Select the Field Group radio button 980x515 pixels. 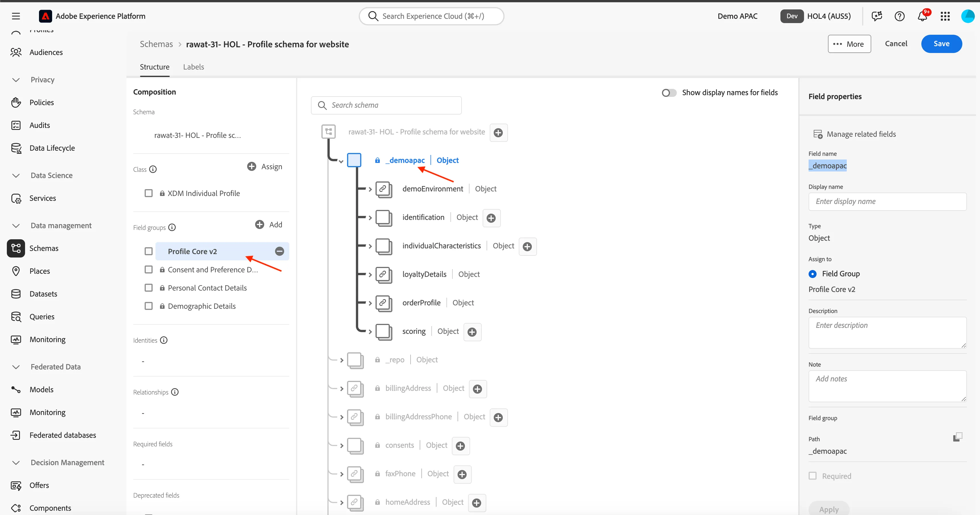[x=812, y=274]
